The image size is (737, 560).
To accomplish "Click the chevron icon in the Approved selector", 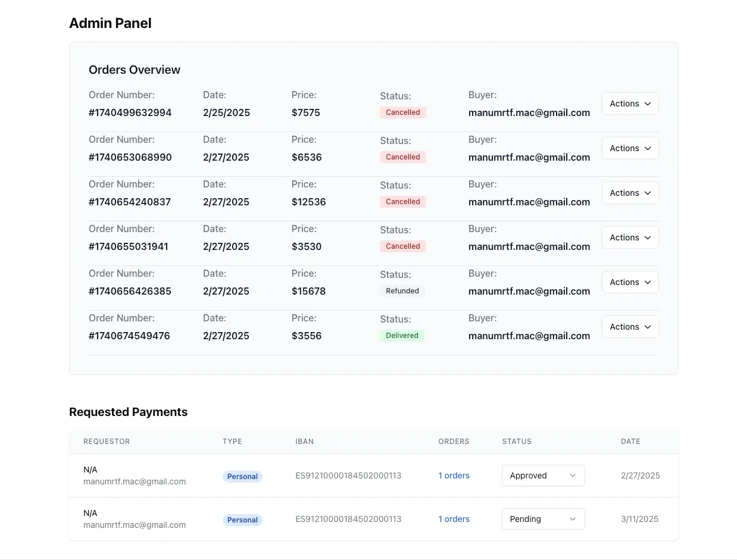I will (x=573, y=475).
